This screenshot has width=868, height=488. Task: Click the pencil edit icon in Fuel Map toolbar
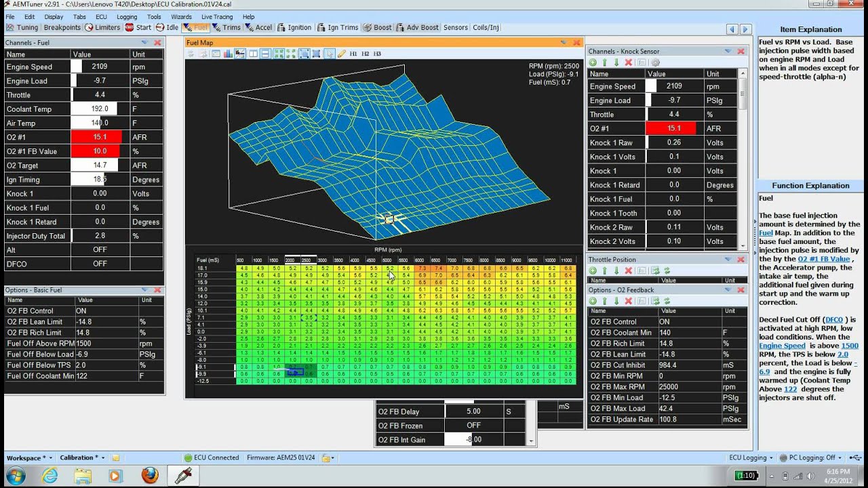[342, 54]
